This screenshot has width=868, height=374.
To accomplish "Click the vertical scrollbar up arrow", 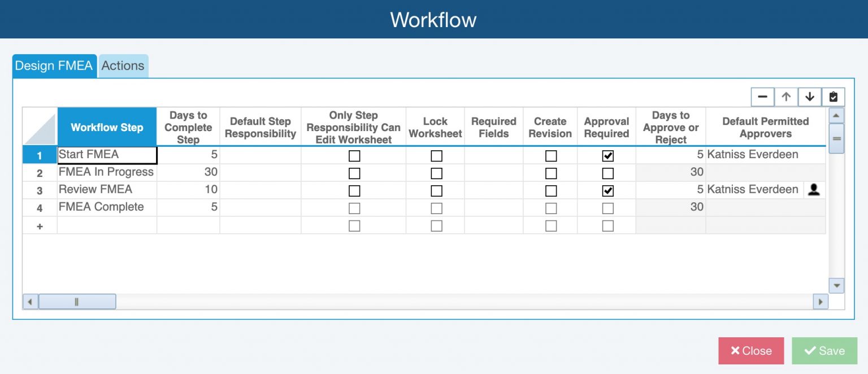I will [836, 115].
